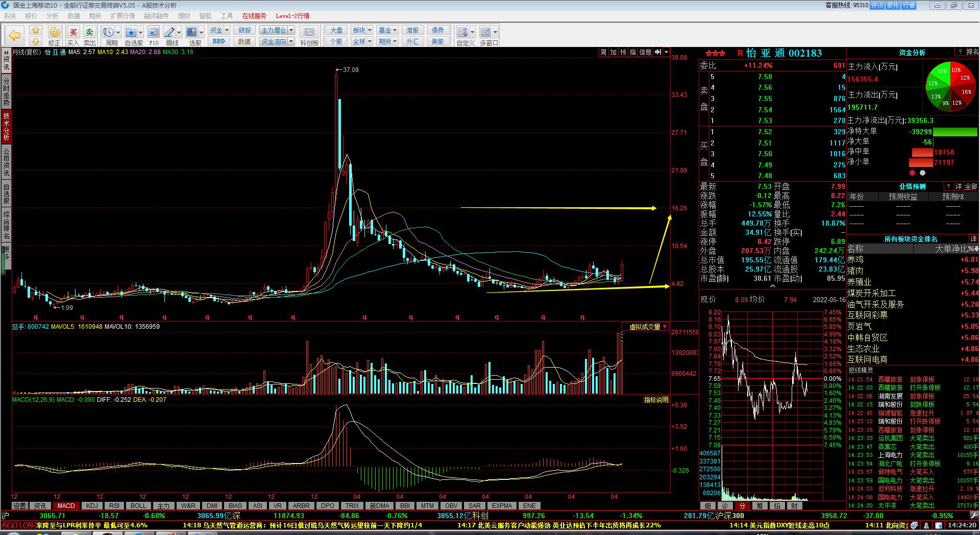Click the green 净特大单 bar
The width and height of the screenshot is (980, 535).
point(955,132)
